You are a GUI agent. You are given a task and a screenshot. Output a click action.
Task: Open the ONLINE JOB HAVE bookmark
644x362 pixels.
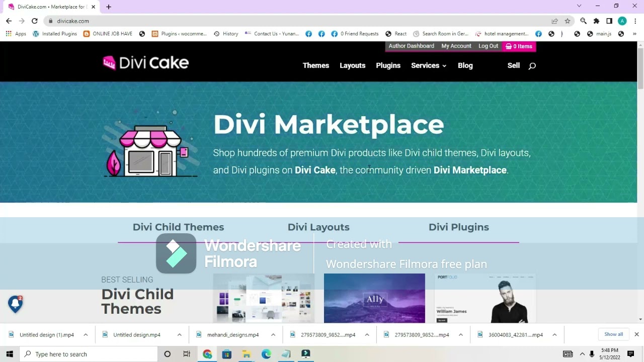108,34
